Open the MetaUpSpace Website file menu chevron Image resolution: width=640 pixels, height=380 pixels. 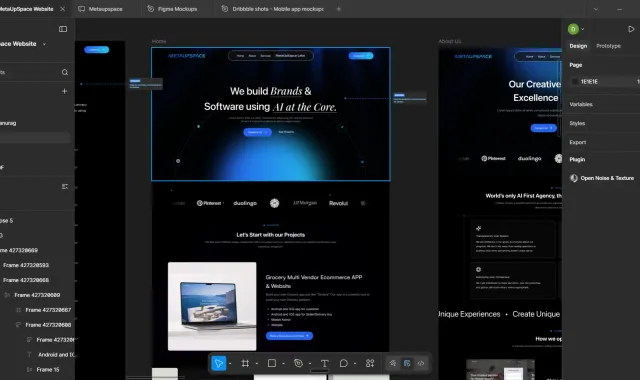tap(44, 44)
